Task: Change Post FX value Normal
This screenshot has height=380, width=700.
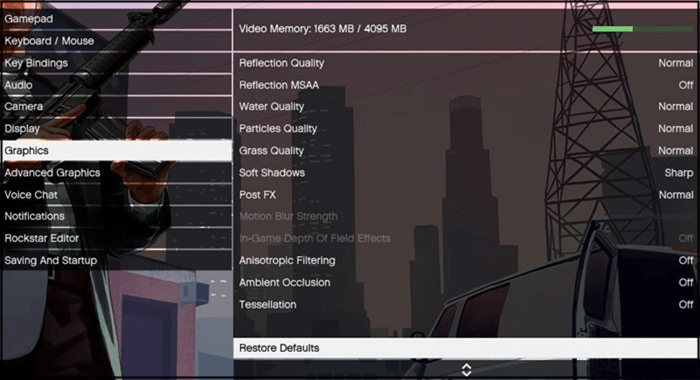Action: click(675, 195)
